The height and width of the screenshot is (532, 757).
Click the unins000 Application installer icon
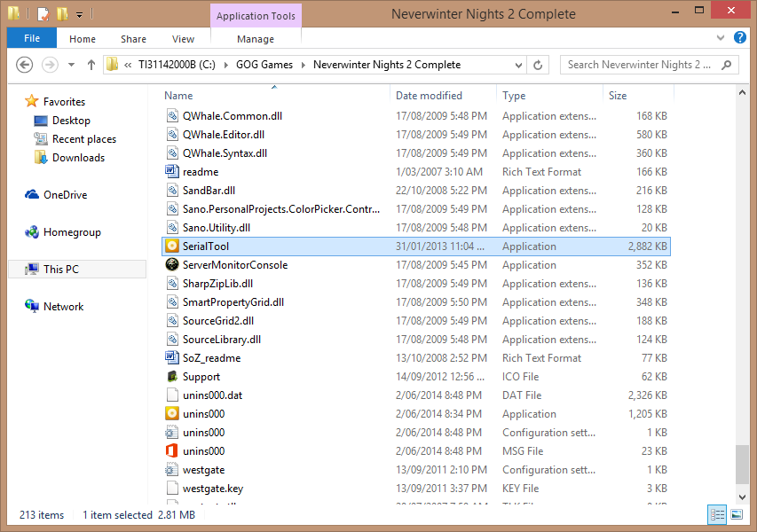pos(172,414)
